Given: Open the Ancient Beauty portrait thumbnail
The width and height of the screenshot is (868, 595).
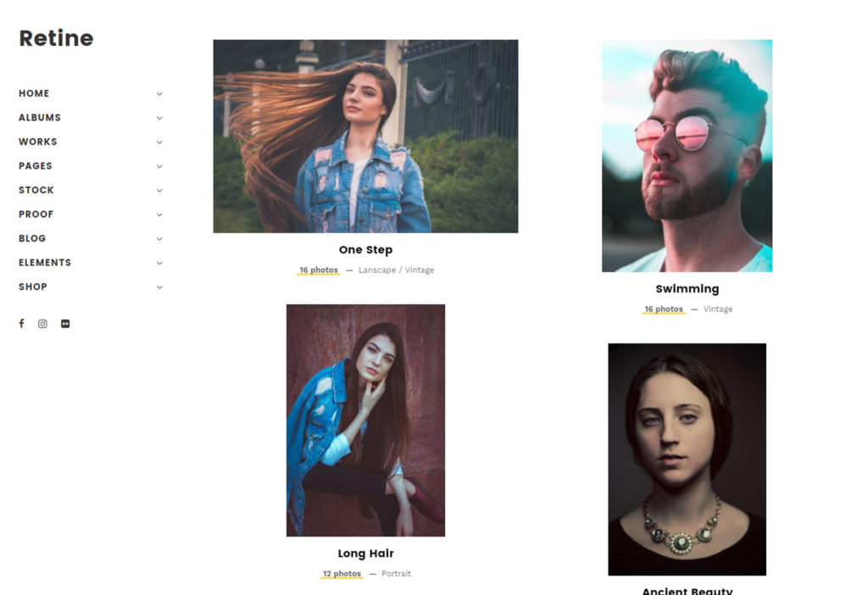Looking at the screenshot, I should click(x=687, y=459).
